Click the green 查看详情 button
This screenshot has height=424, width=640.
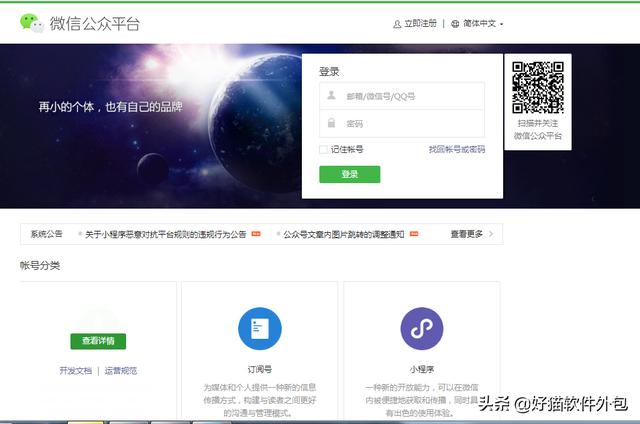click(98, 341)
